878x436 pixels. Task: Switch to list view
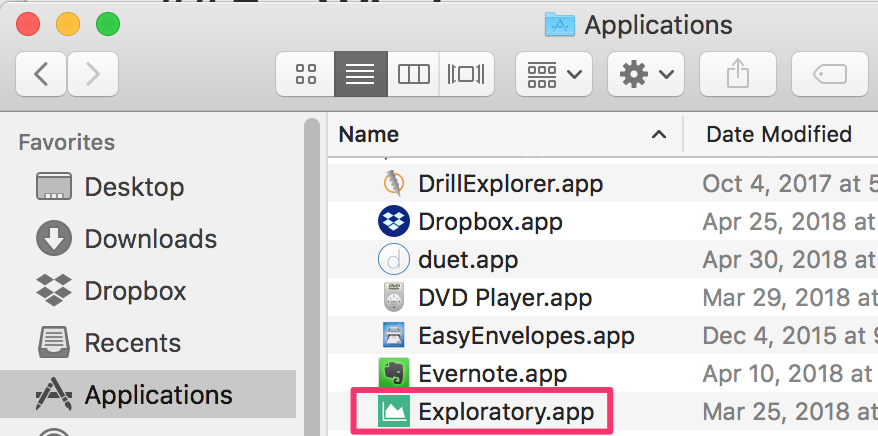[361, 74]
